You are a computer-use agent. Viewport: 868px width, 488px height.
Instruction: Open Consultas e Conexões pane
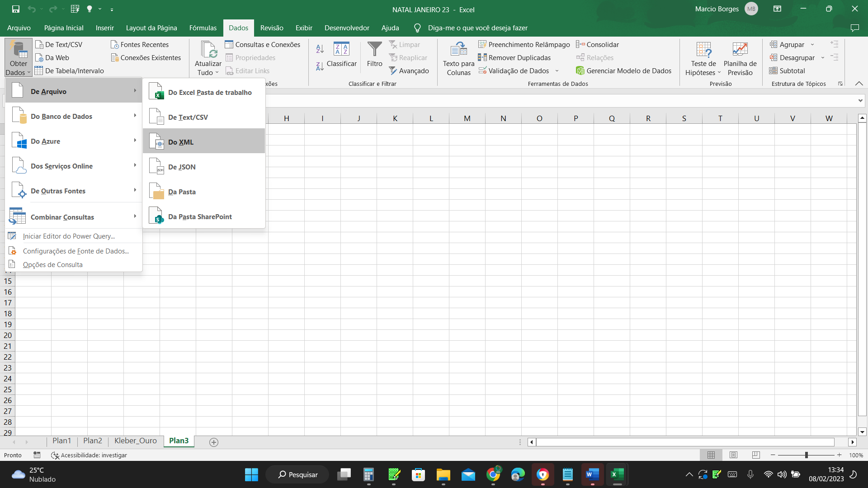[x=263, y=44]
